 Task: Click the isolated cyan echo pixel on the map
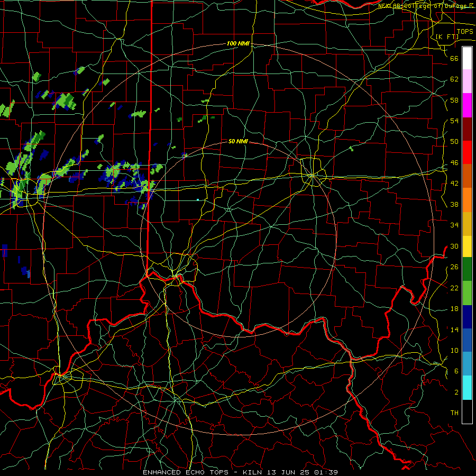(x=198, y=200)
